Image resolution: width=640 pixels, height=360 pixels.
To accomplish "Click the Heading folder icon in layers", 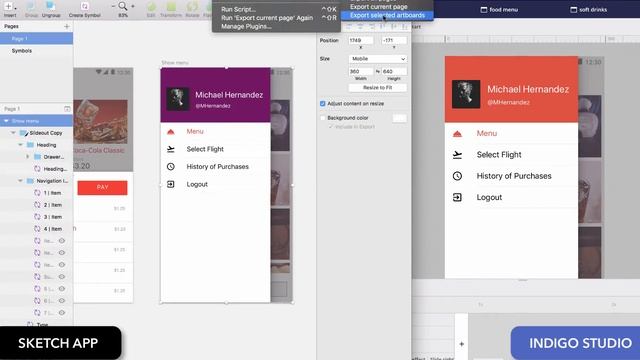I will 30,145.
